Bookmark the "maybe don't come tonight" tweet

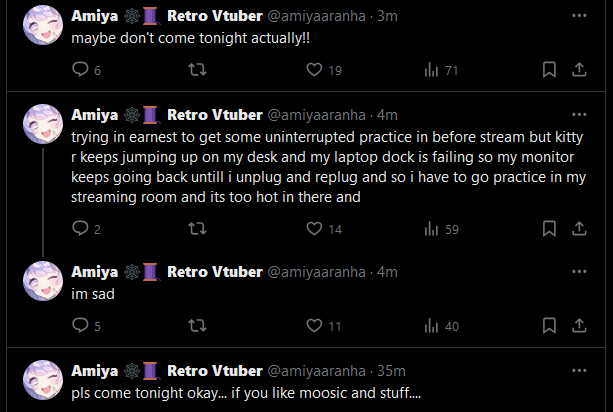pyautogui.click(x=549, y=70)
